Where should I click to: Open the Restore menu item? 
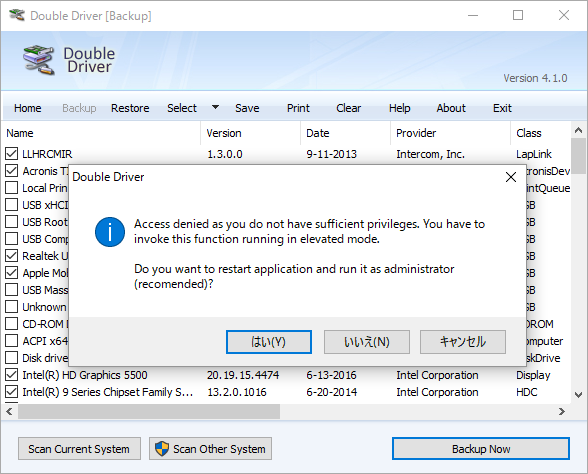pyautogui.click(x=130, y=108)
